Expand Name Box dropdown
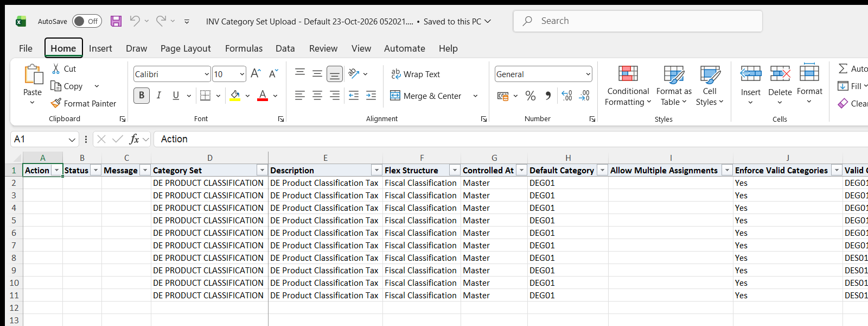This screenshot has height=326, width=868. pos(72,140)
